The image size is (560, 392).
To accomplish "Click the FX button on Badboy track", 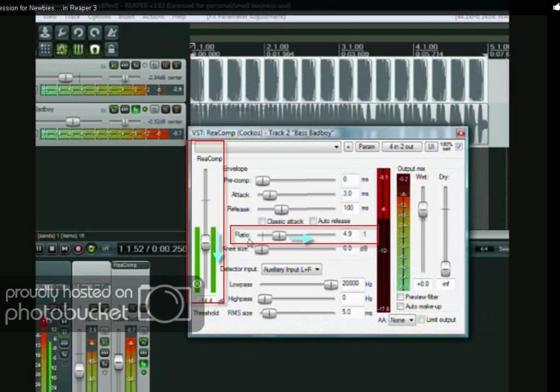I will [135, 109].
